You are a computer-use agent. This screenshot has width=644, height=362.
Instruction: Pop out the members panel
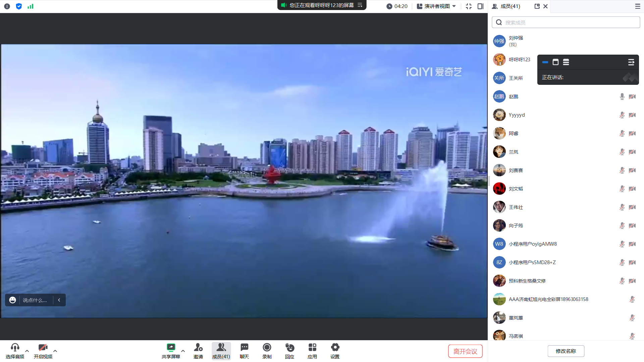point(537,6)
